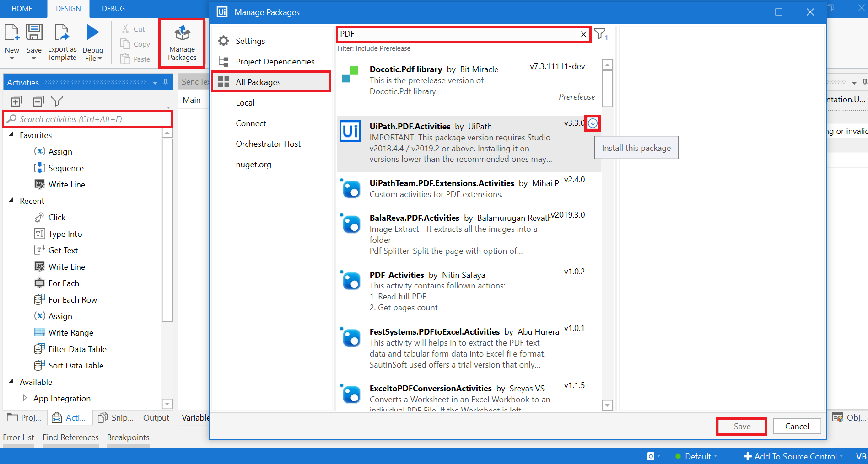Expand the App Integration node
Image resolution: width=868 pixels, height=464 pixels.
(x=25, y=398)
